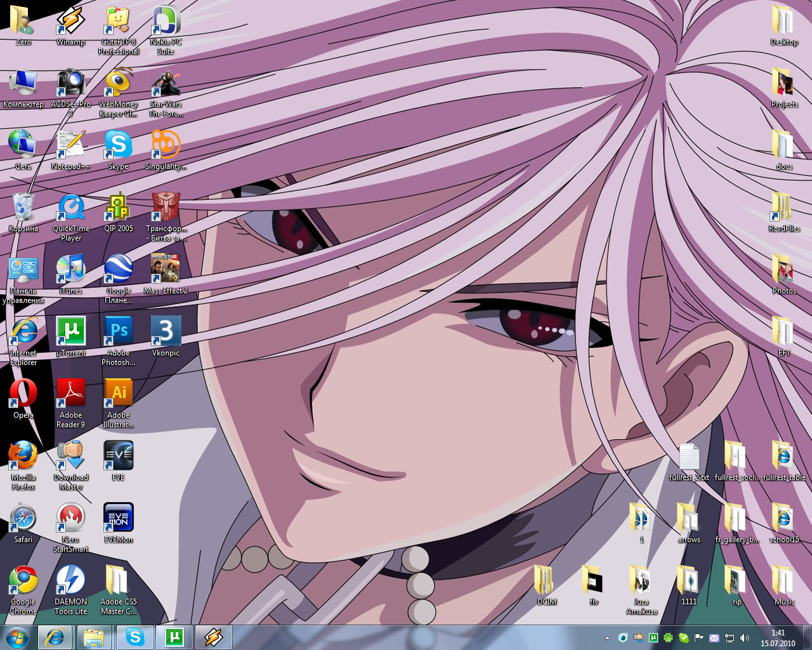Select the 1111 folder icon

click(x=689, y=585)
